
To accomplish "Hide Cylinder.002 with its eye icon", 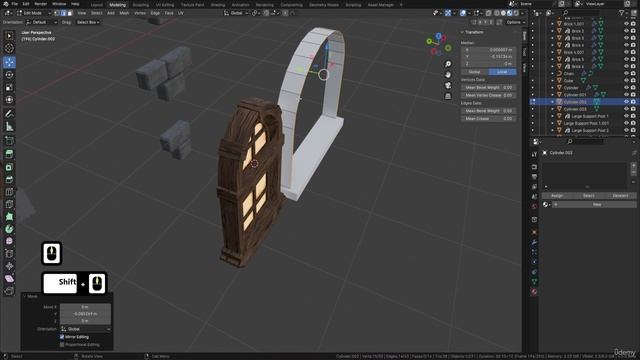I will click(626, 102).
